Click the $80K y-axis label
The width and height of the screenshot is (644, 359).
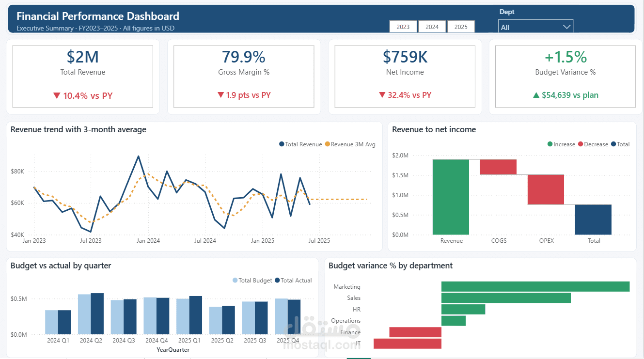(18, 172)
